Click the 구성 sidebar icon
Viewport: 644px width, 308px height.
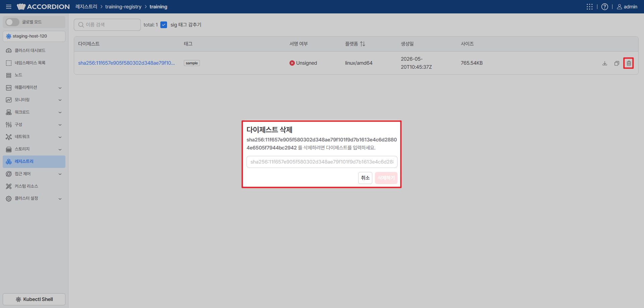(9, 125)
